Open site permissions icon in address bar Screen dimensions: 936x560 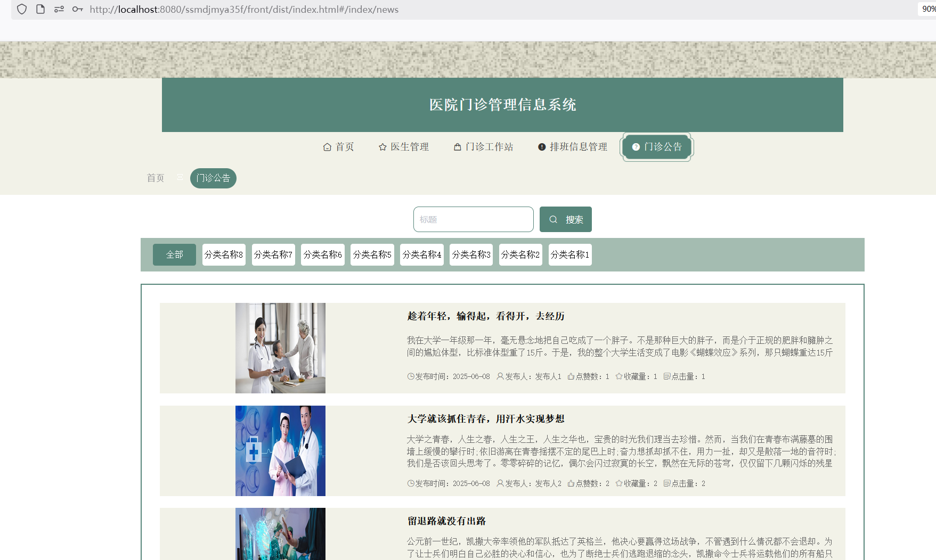click(59, 9)
